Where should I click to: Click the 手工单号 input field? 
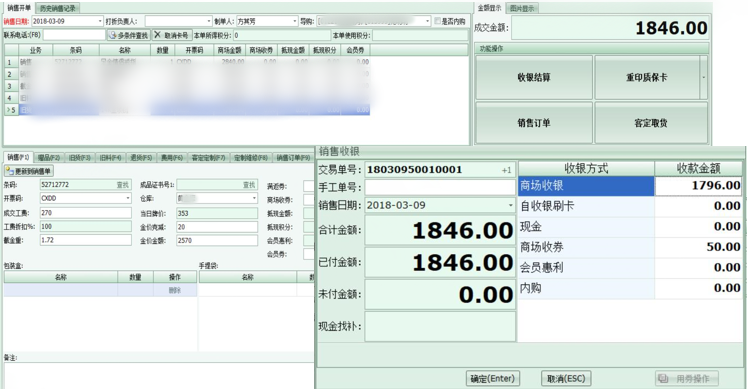point(440,187)
